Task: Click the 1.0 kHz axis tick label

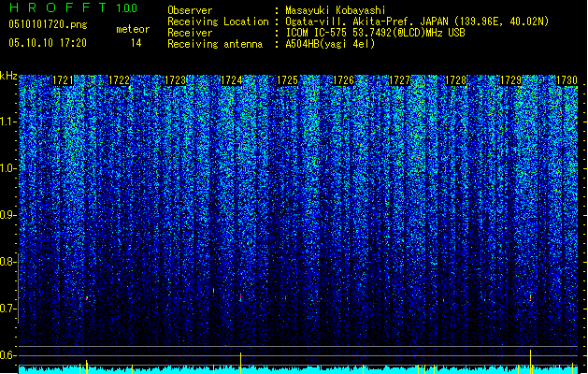Action: click(x=7, y=168)
